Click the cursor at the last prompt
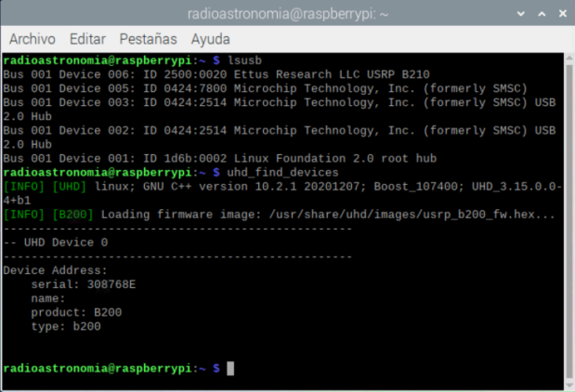575x392 pixels. coord(230,368)
